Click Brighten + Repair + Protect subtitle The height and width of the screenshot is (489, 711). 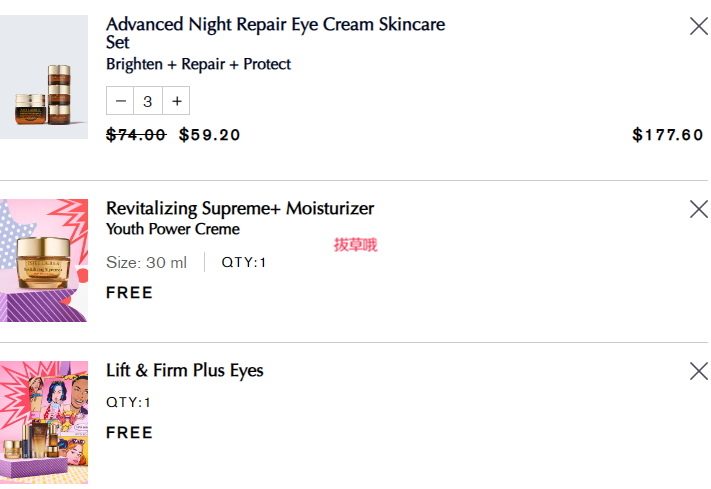pos(198,64)
